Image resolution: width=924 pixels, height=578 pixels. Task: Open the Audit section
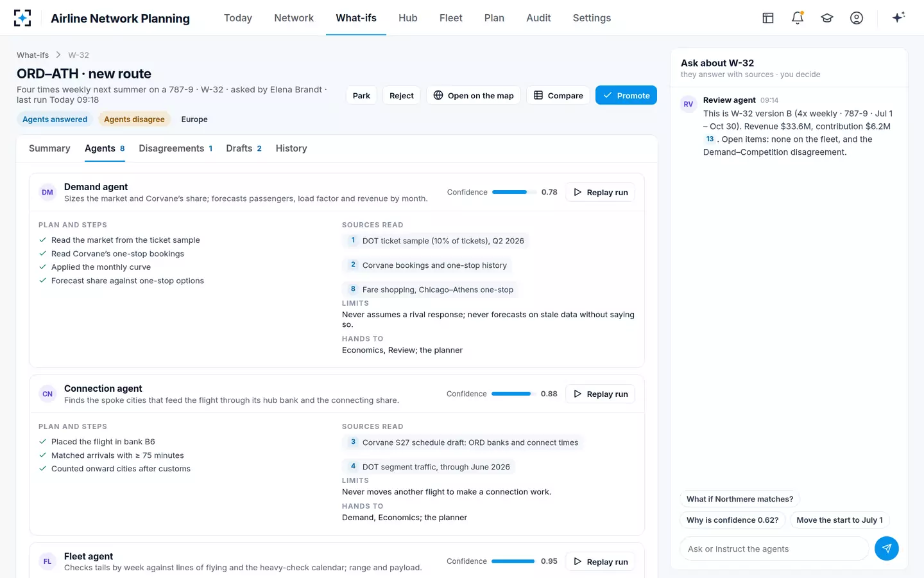[538, 18]
